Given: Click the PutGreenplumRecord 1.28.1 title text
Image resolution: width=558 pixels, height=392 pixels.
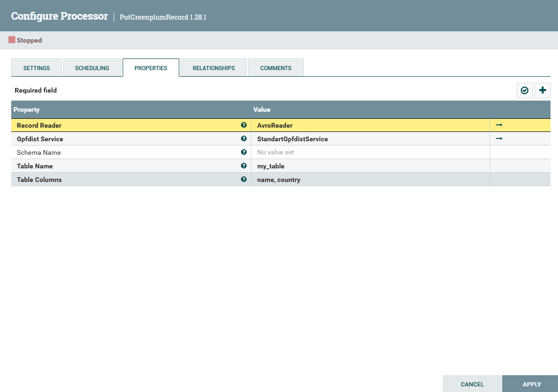Looking at the screenshot, I should tap(163, 17).
